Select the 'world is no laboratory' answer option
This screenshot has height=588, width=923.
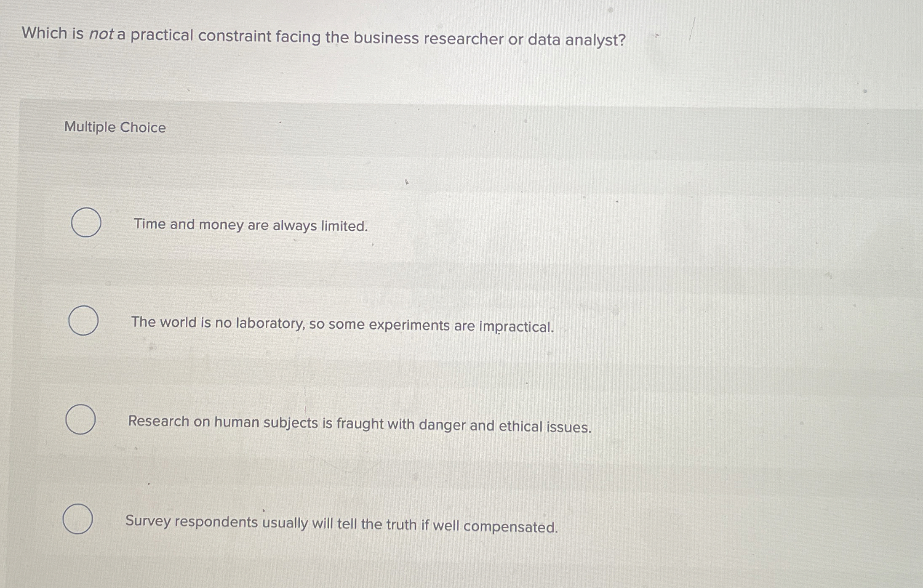83,321
